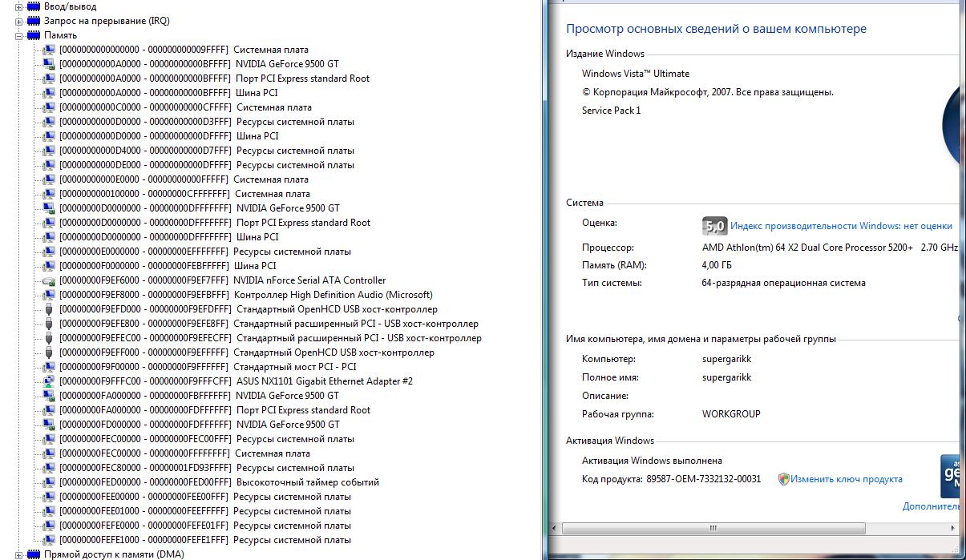Screen dimensions: 966x560
Task: Expand the Запрос на прерывание (IRQ) node
Action: click(19, 21)
